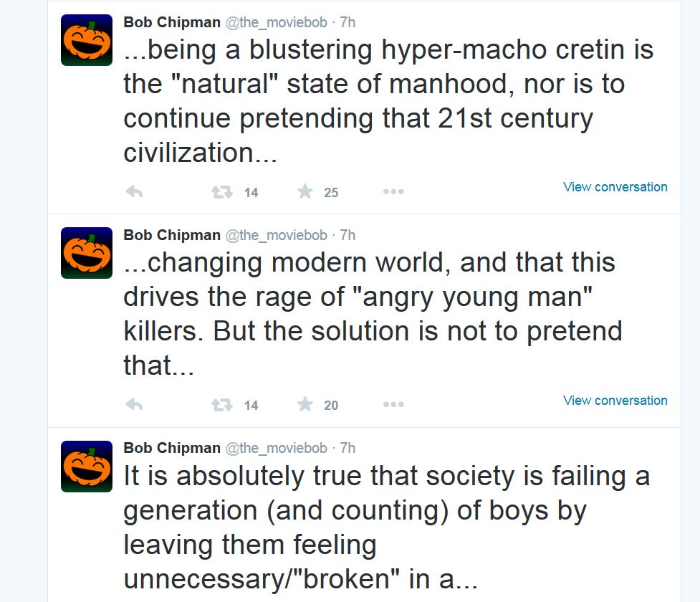
Task: Open pumpkin avatar on the second tweet
Action: pyautogui.click(x=87, y=253)
